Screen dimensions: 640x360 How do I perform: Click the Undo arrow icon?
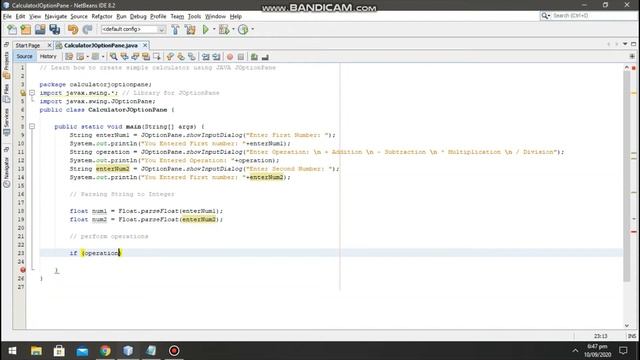tap(73, 29)
